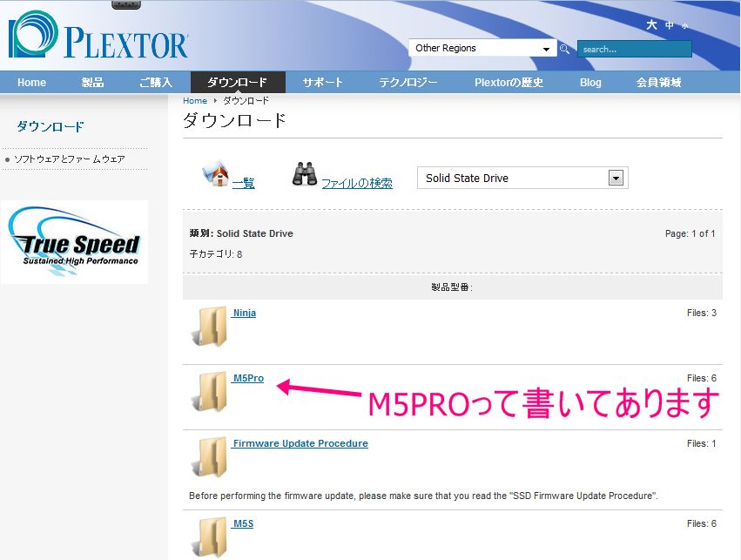Select large font size 大

(x=651, y=24)
